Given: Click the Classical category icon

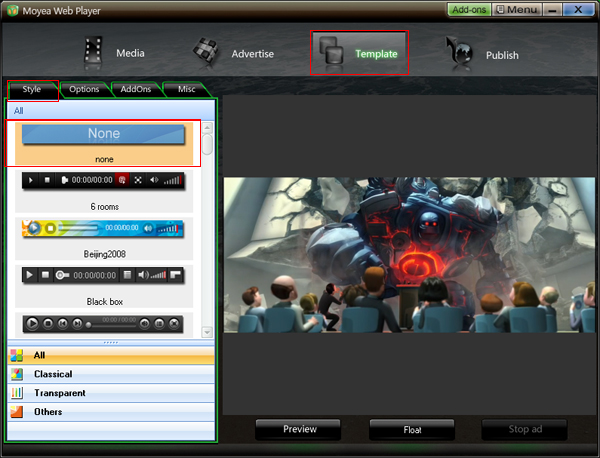Looking at the screenshot, I should [16, 374].
